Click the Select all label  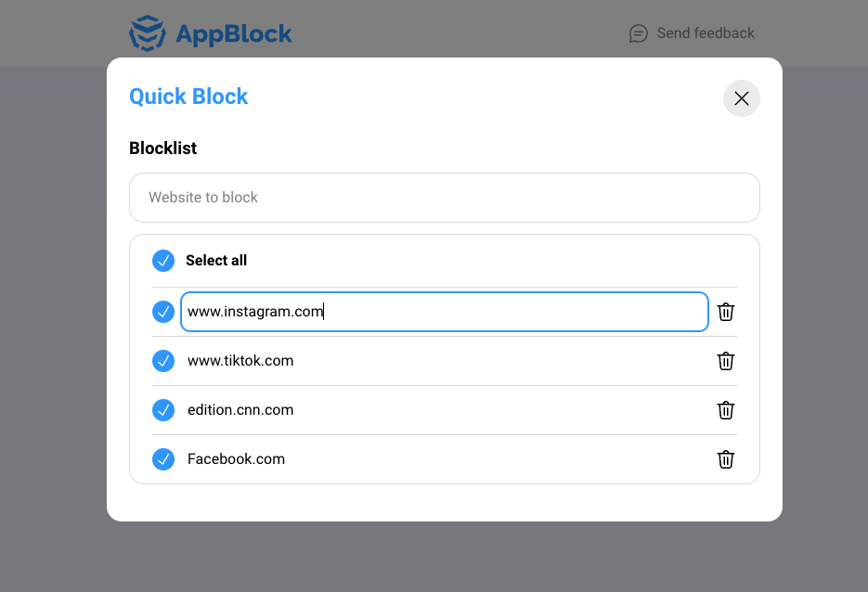pos(216,260)
